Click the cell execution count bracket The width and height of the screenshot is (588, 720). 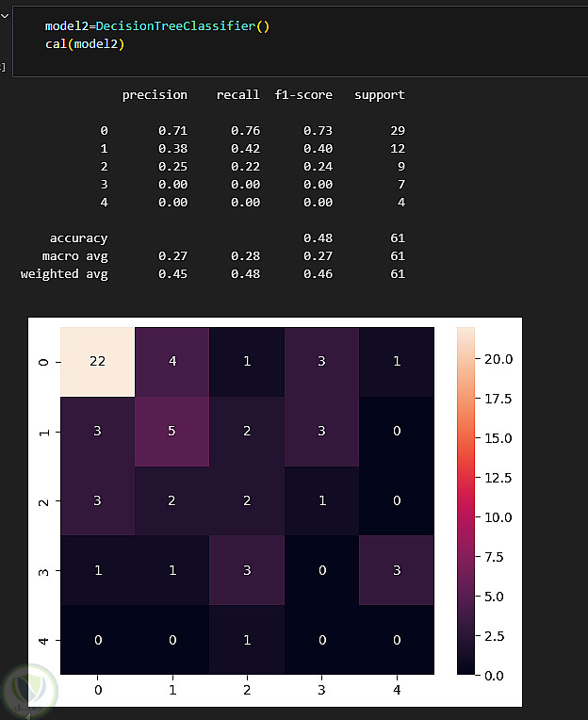[4, 67]
